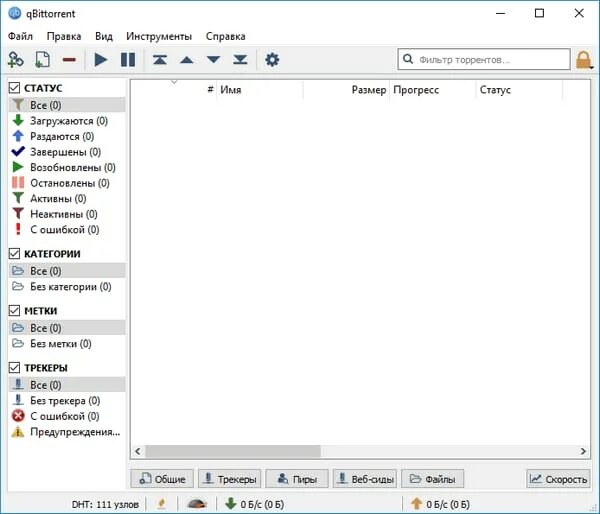Click the resume play toolbar icon
The width and height of the screenshot is (600, 514).
pos(101,60)
